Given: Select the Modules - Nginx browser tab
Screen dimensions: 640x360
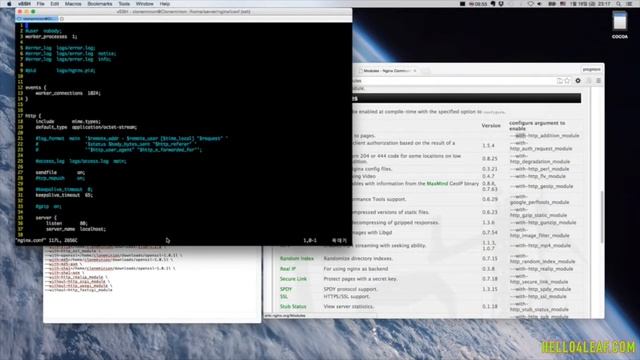Looking at the screenshot, I should 387,71.
